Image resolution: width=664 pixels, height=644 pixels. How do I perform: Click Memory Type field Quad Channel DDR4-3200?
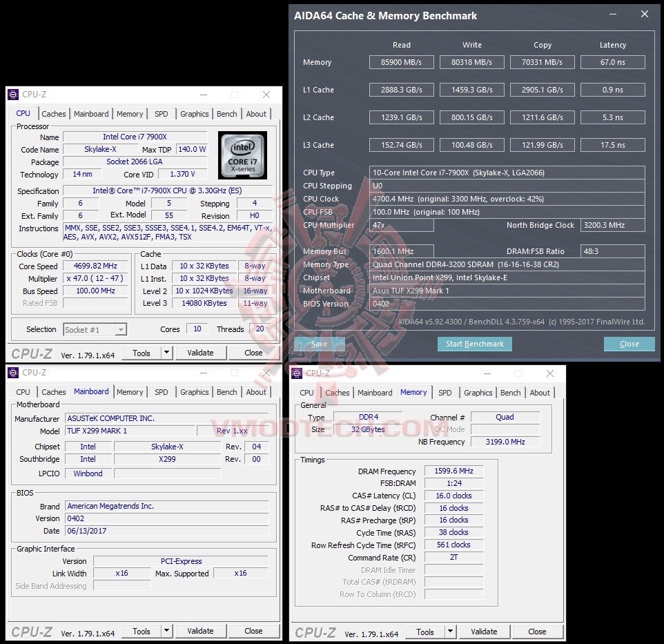pos(507,264)
